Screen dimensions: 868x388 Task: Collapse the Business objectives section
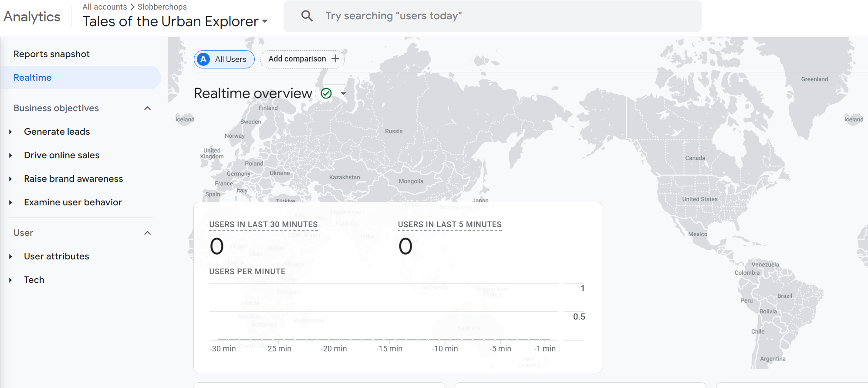pos(148,108)
